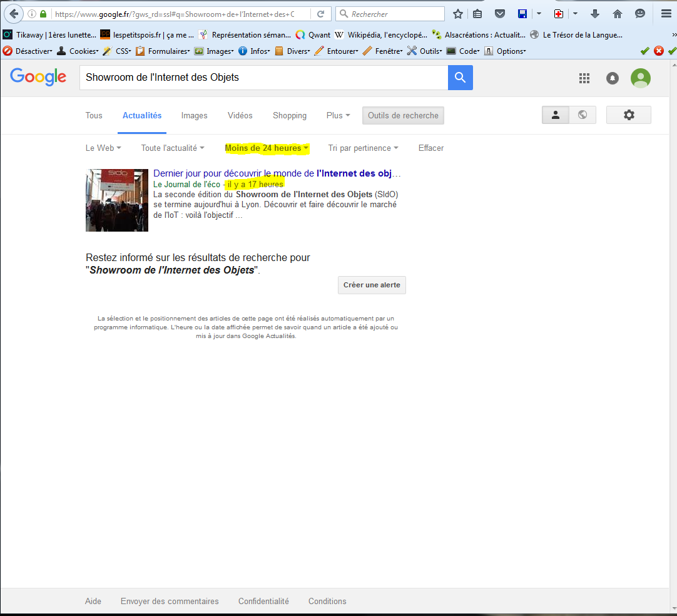Click the Firefox bookmark star icon
Image resolution: width=677 pixels, height=616 pixels.
tap(458, 14)
